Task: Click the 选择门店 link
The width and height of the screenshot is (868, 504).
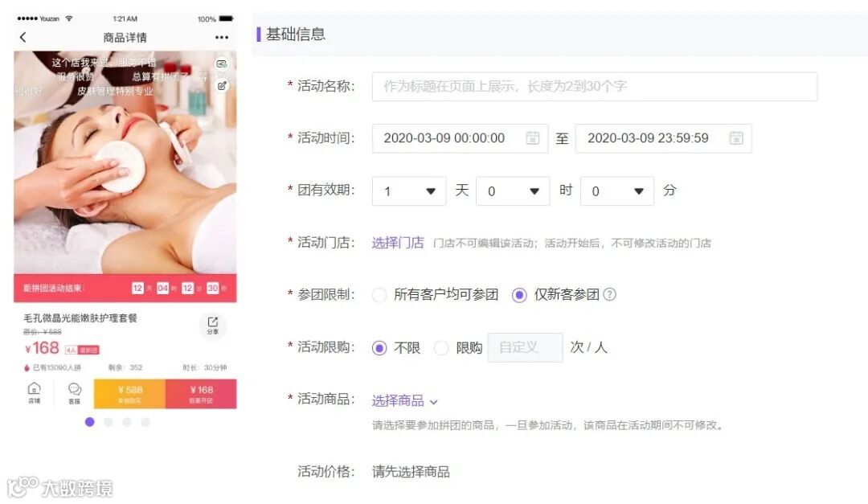Action: pos(398,243)
